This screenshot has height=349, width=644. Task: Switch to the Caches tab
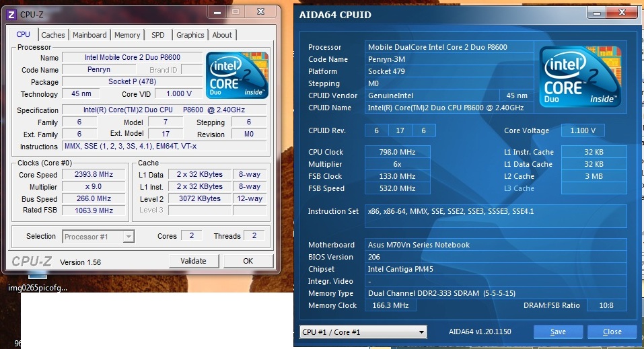pos(53,35)
